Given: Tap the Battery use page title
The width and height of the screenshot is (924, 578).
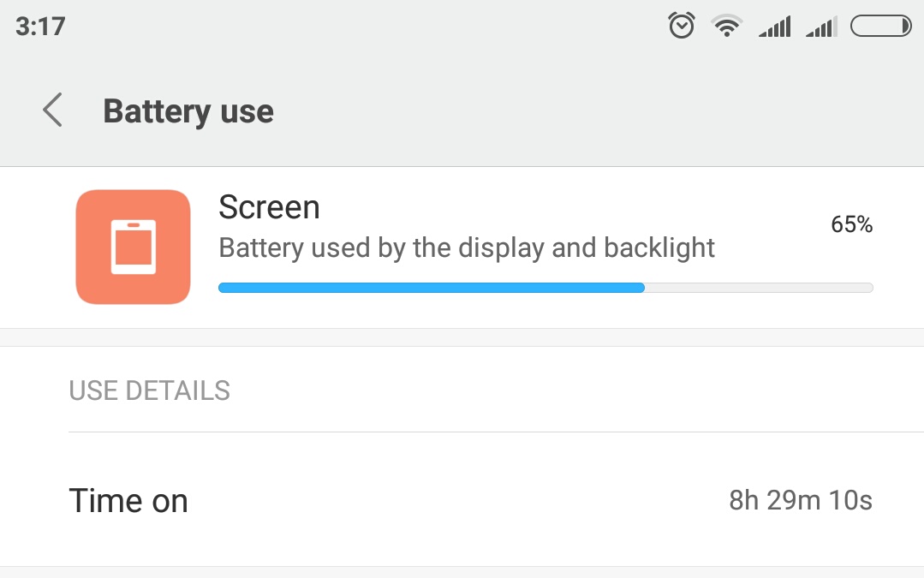Looking at the screenshot, I should [188, 111].
